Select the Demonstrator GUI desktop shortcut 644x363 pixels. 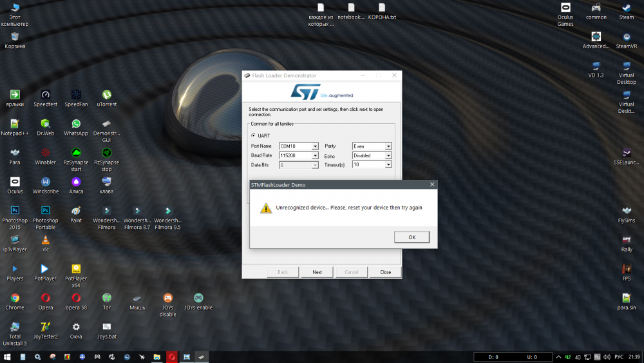point(107,124)
